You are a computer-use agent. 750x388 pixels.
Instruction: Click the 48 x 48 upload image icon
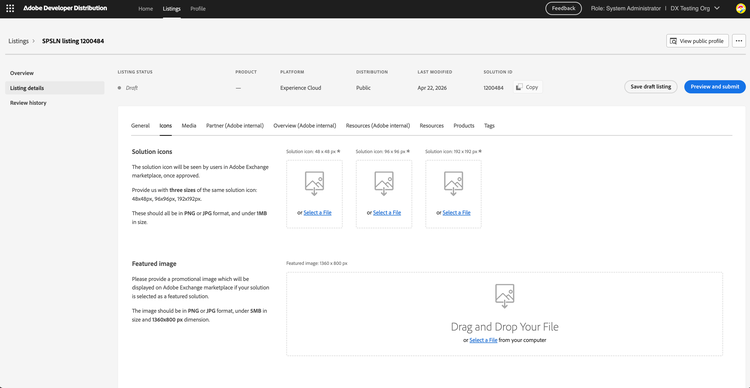click(x=314, y=184)
